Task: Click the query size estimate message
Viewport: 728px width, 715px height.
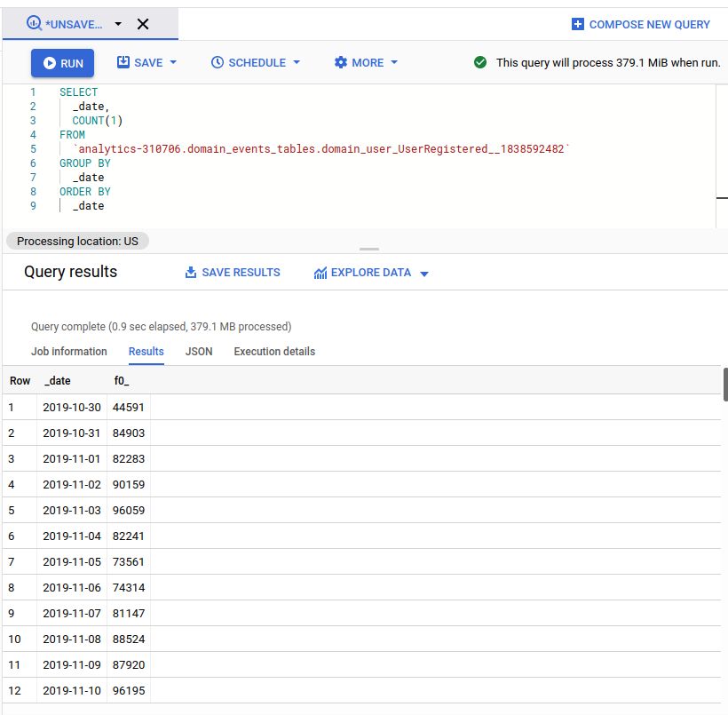Action: pyautogui.click(x=608, y=63)
